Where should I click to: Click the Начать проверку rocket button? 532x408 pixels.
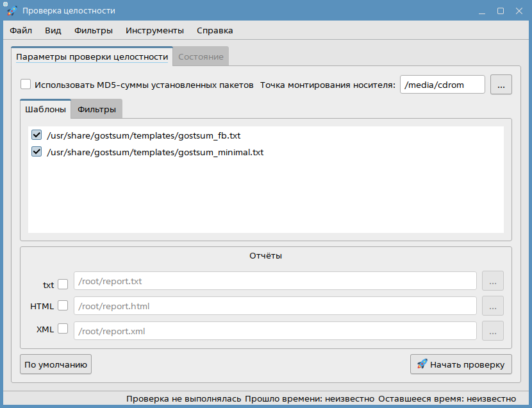click(x=461, y=364)
